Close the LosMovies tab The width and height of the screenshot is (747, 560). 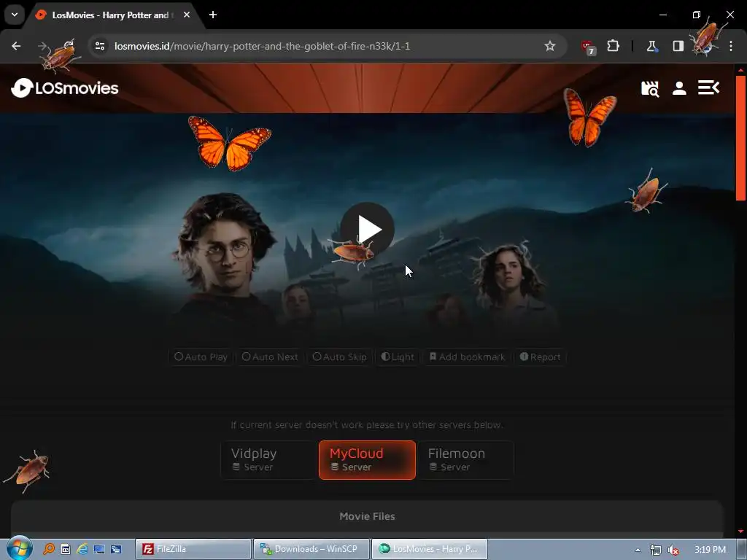(x=187, y=15)
